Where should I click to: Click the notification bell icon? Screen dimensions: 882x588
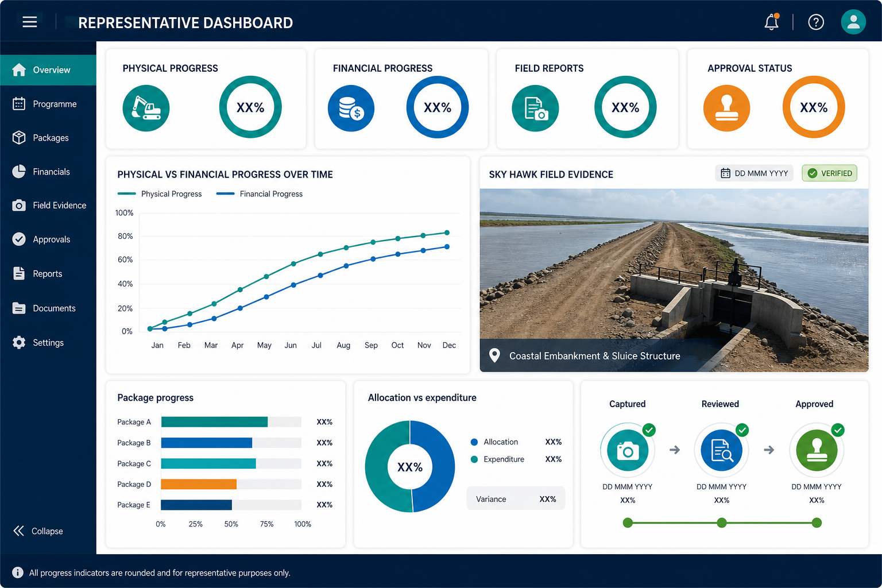(772, 22)
